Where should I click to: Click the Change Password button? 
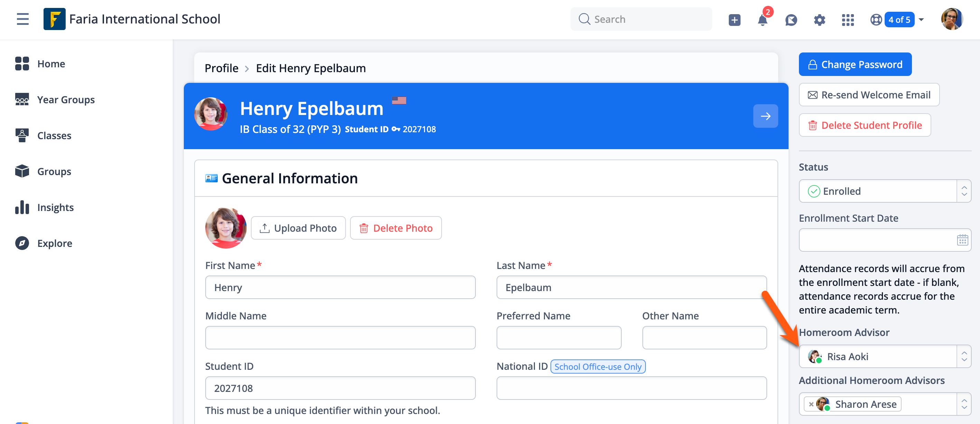855,64
